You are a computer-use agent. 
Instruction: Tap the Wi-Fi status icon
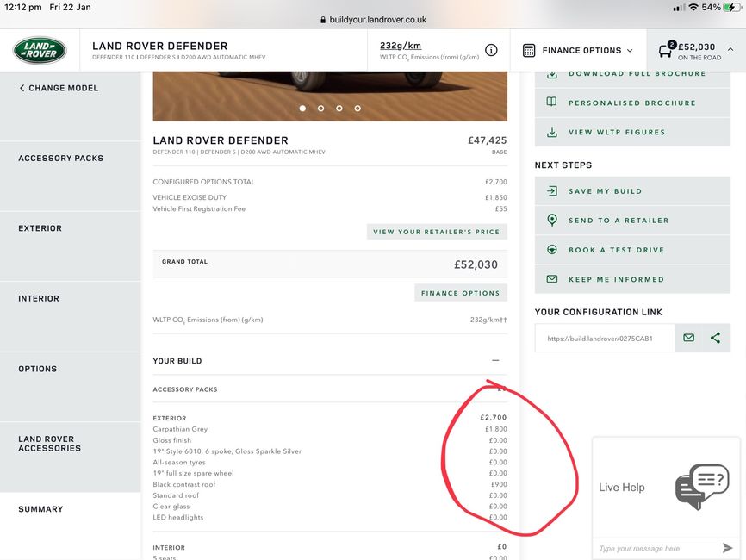click(693, 7)
